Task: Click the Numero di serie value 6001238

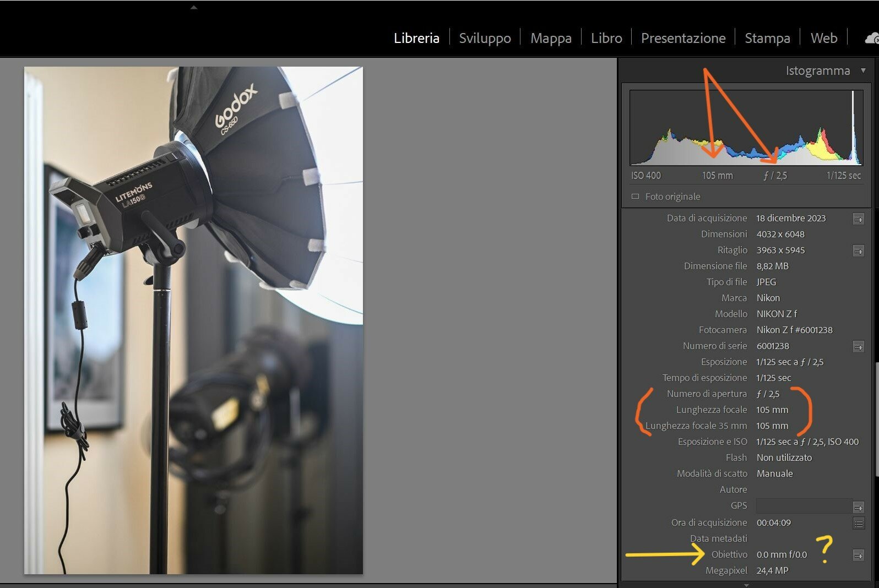Action: coord(773,346)
